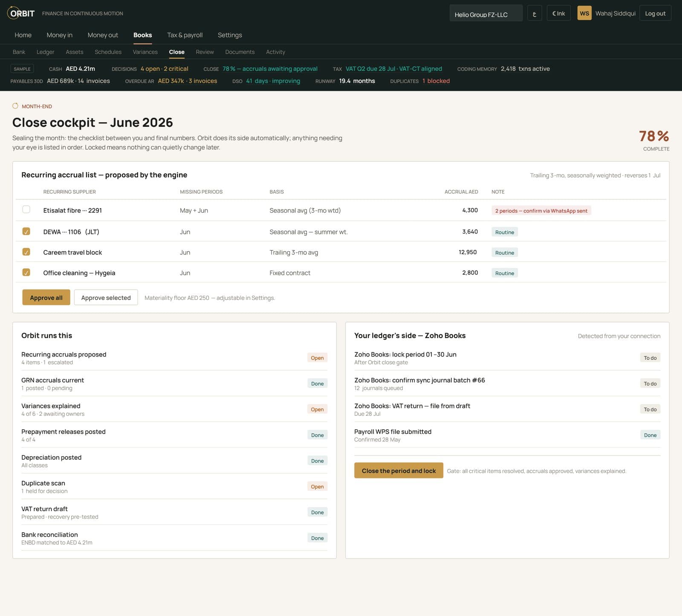Switch to the Variances sub-tab
Image resolution: width=682 pixels, height=616 pixels.
145,52
